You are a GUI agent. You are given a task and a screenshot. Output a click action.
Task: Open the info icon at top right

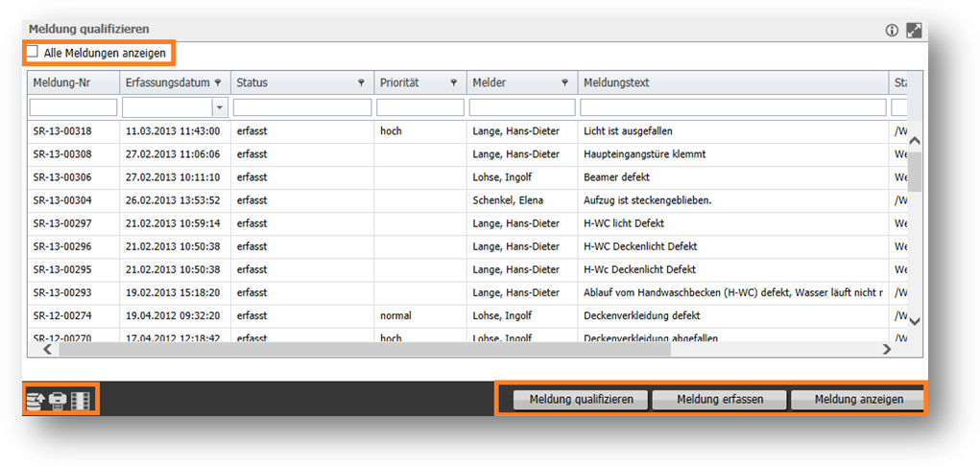(x=892, y=30)
